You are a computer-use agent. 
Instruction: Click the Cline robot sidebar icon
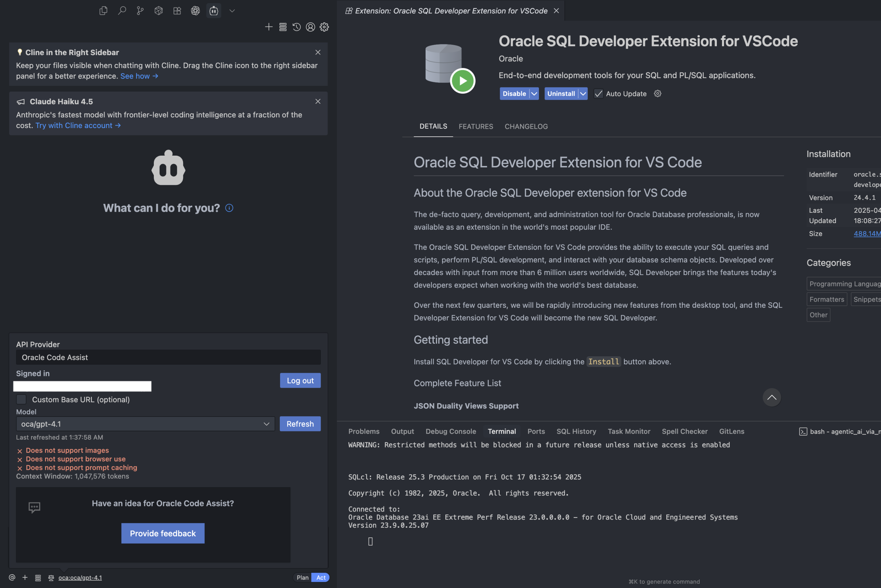coord(214,10)
